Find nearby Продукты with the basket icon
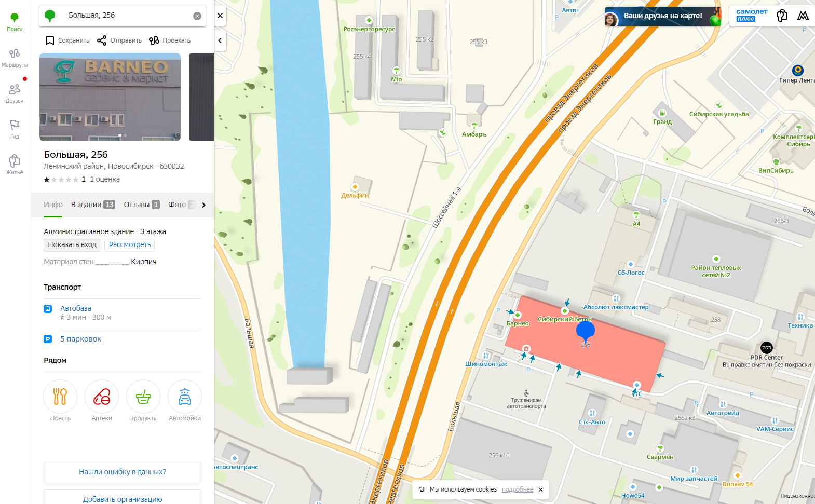Image resolution: width=815 pixels, height=504 pixels. (143, 397)
